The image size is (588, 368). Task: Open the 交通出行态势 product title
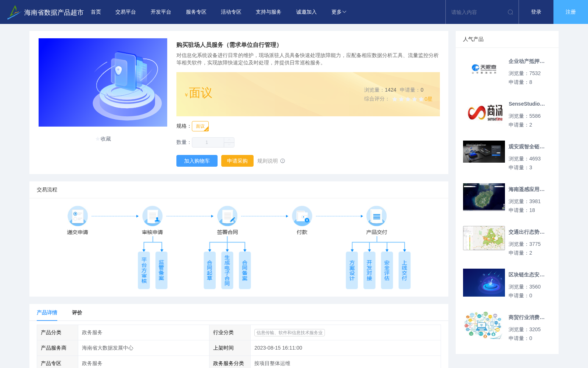527,232
